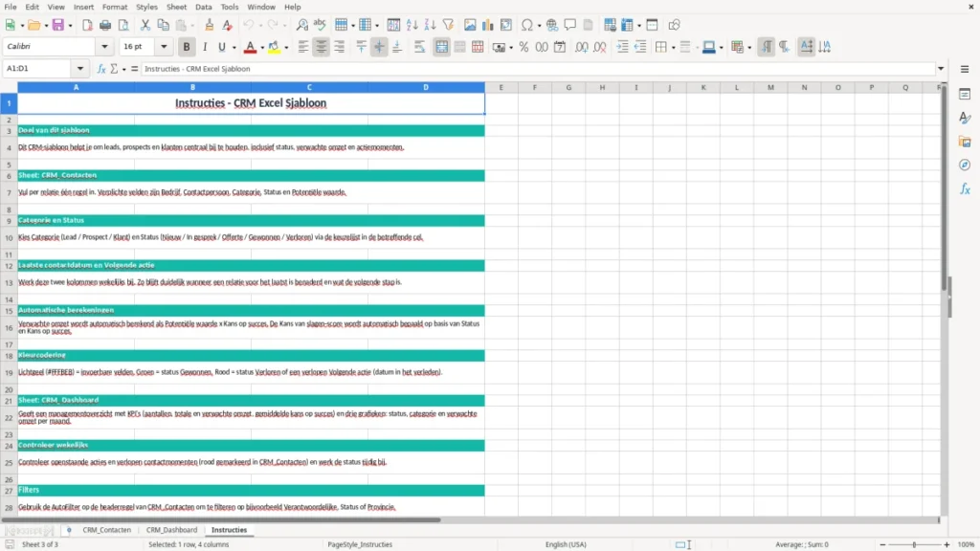Click the Function Wizard fx icon
This screenshot has height=551, width=980.
click(x=101, y=69)
